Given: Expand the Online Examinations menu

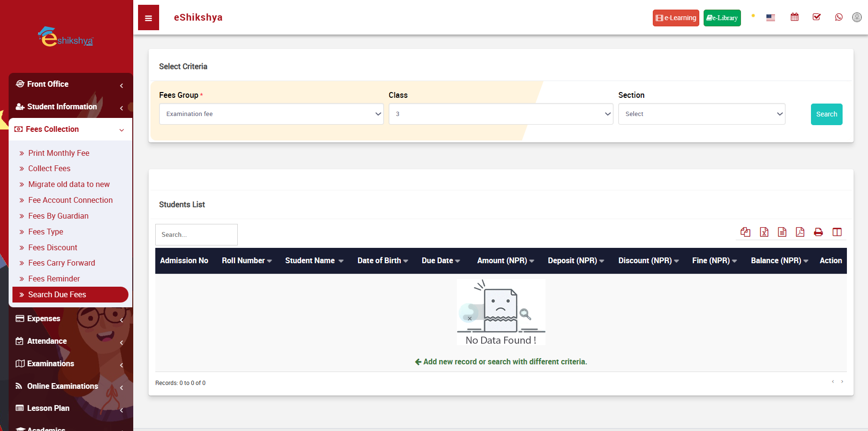Looking at the screenshot, I should coord(70,386).
